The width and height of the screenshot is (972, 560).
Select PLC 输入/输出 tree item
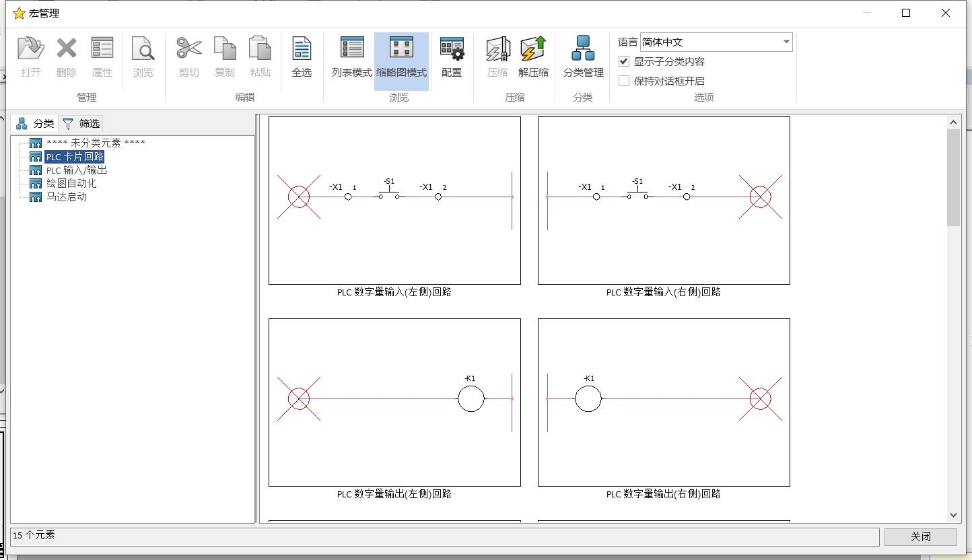click(76, 170)
